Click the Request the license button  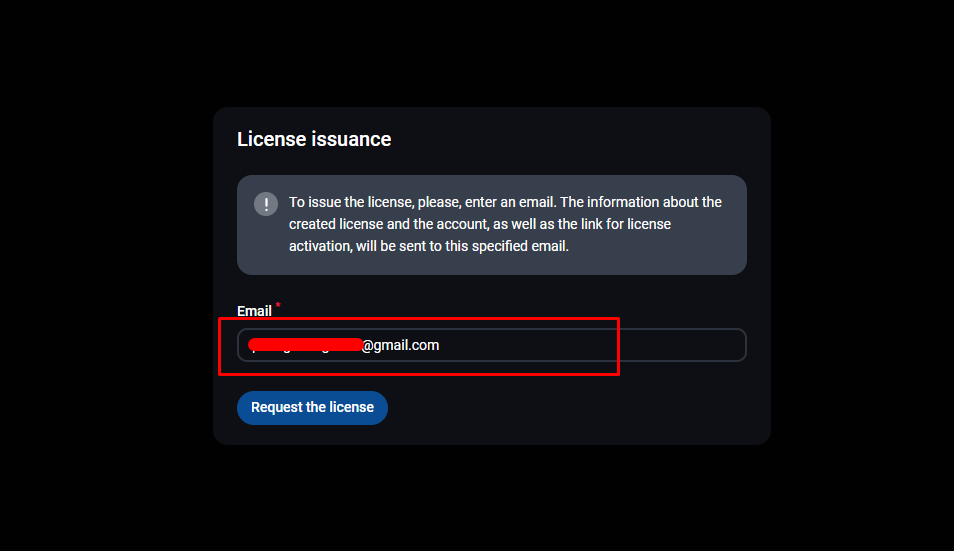click(312, 407)
